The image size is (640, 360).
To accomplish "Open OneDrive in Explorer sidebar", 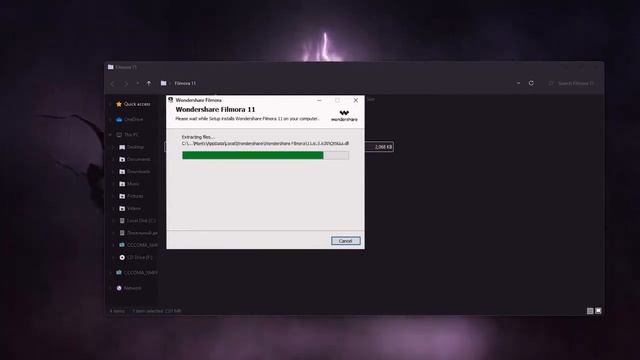I will coord(133,120).
